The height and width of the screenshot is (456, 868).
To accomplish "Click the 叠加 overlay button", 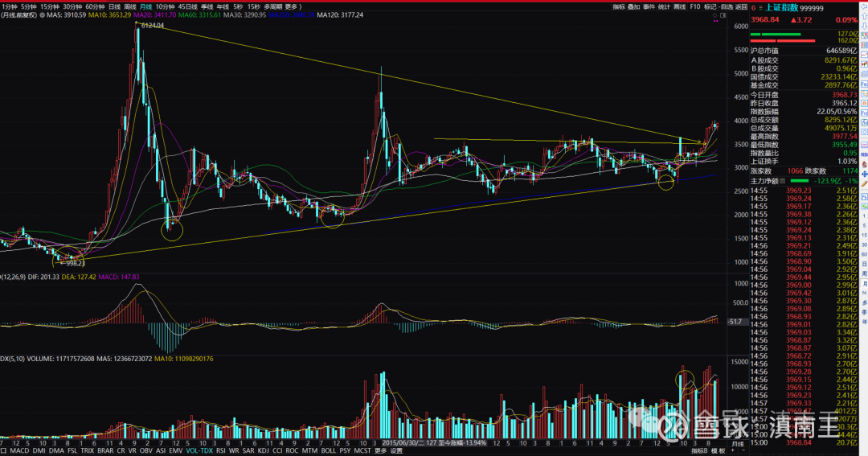I will tap(634, 6).
